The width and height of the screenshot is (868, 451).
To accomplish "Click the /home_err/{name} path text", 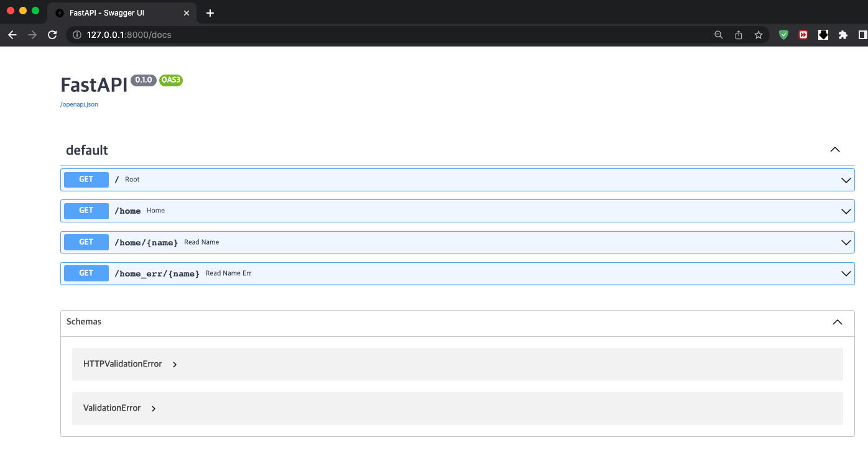I will click(157, 273).
